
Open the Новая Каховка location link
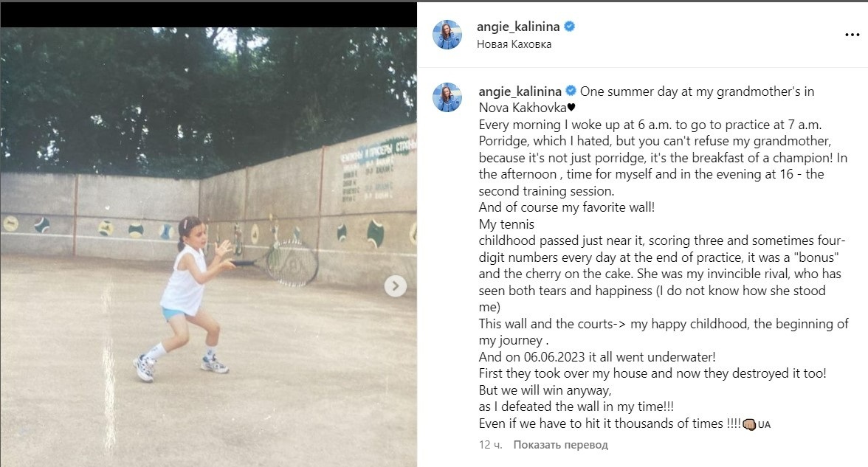pyautogui.click(x=514, y=44)
